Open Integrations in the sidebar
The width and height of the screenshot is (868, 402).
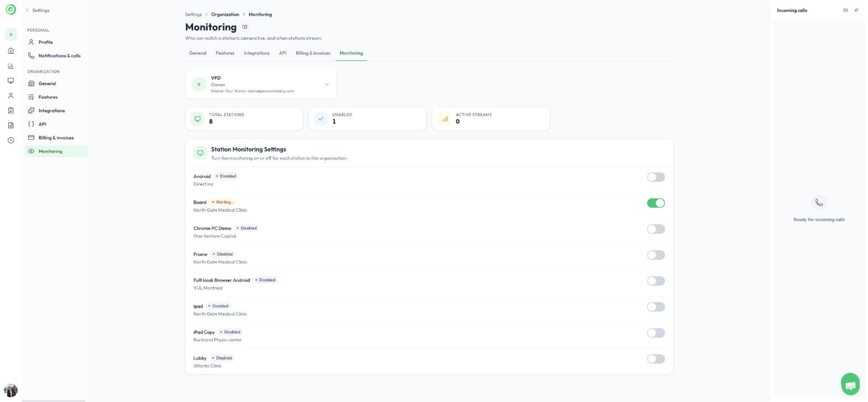[56, 111]
